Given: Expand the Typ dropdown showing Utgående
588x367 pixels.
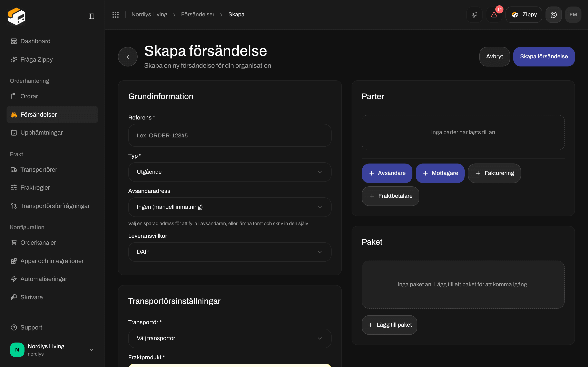Looking at the screenshot, I should [x=230, y=172].
